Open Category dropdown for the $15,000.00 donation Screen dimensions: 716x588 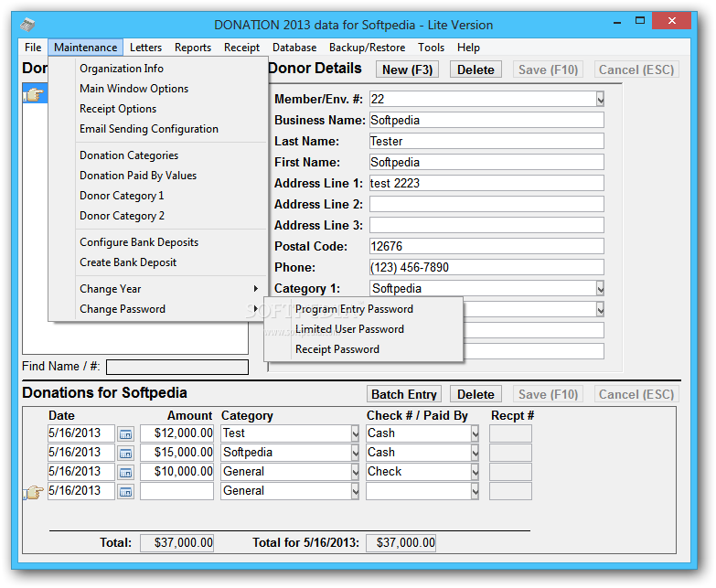tap(356, 453)
